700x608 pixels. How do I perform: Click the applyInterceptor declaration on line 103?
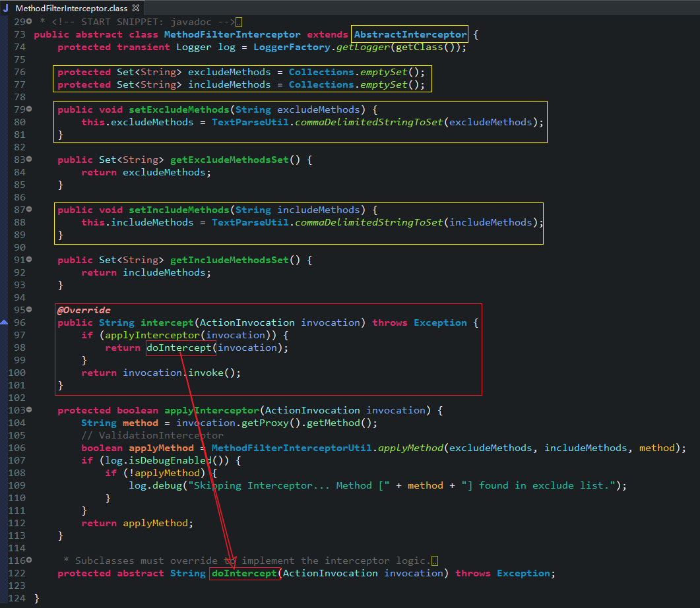tap(212, 410)
